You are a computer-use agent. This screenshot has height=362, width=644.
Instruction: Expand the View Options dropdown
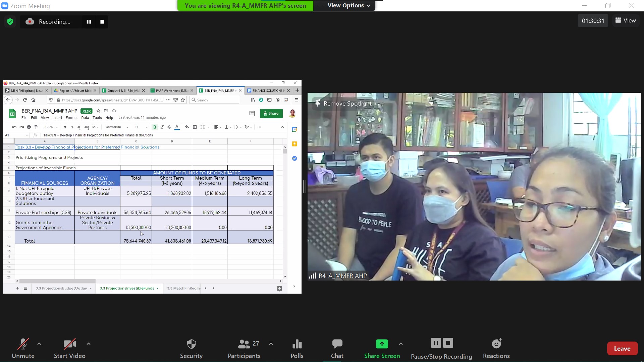[x=349, y=5]
